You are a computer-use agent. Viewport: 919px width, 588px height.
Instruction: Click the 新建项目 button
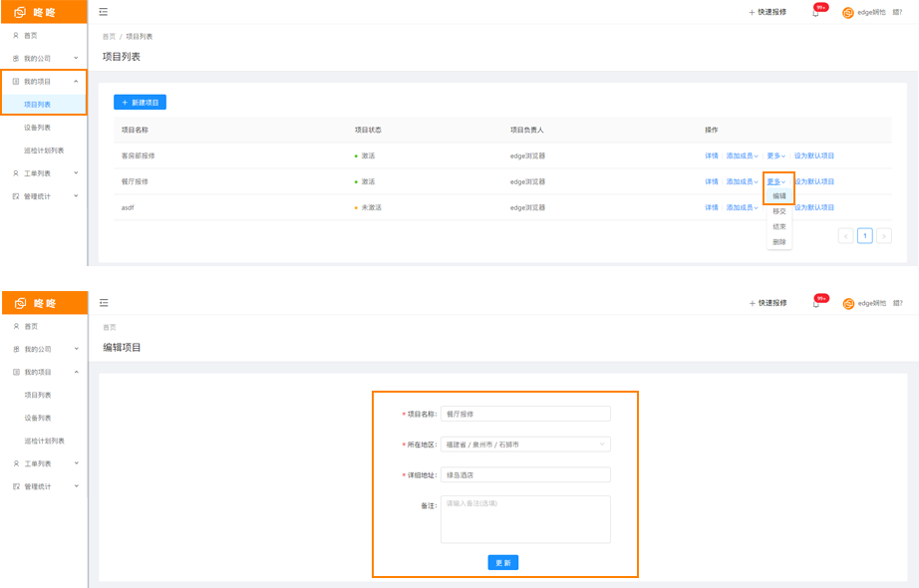tap(140, 103)
